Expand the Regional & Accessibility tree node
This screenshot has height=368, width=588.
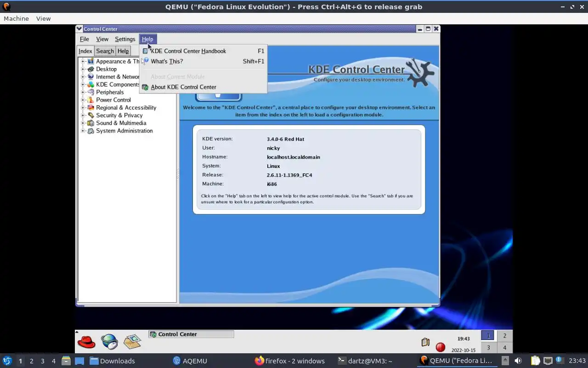pos(83,108)
